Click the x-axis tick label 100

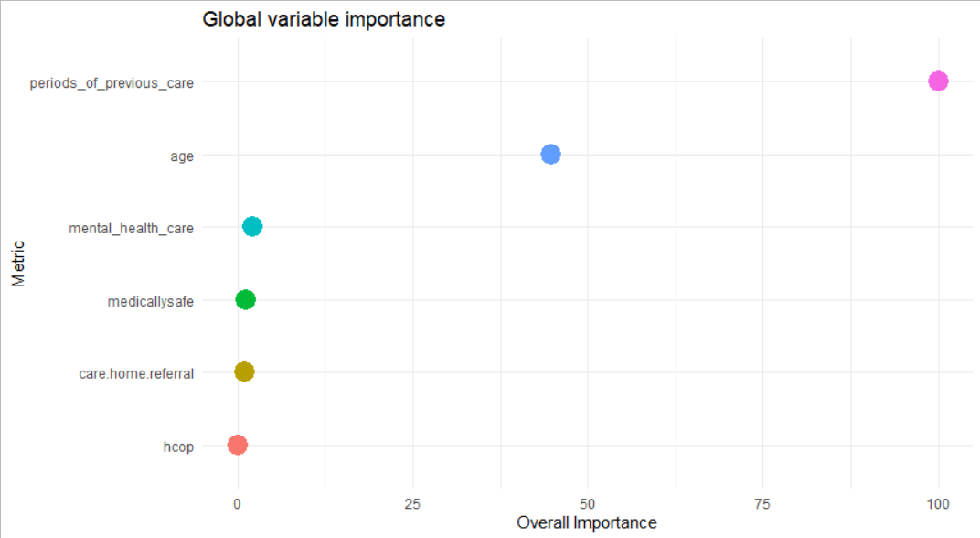938,503
